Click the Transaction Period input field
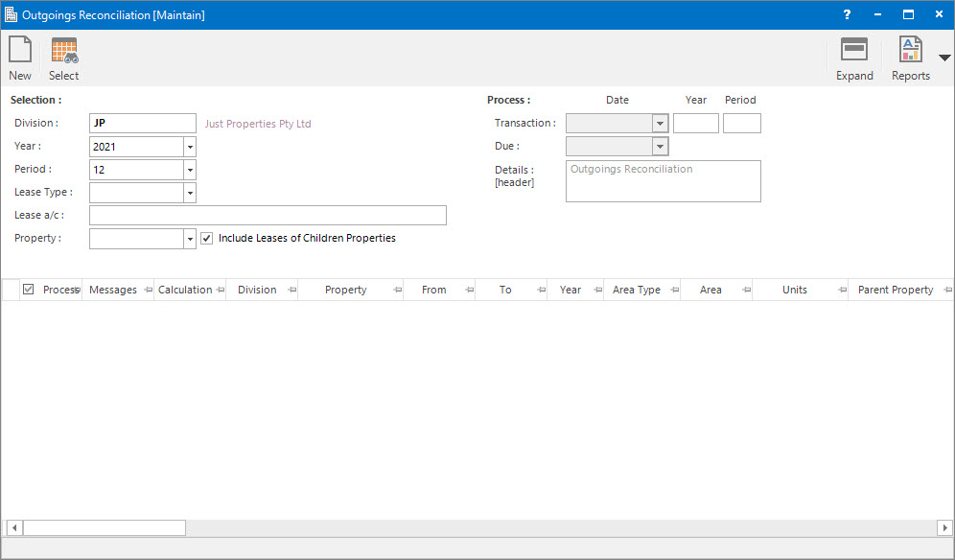 (742, 123)
